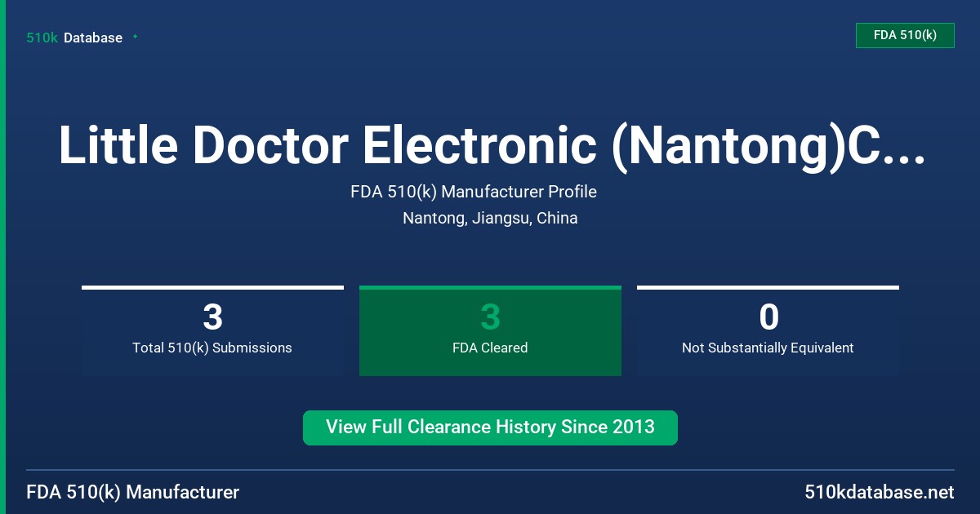Click the FDA 510(k) Manufacturer footer label
The height and width of the screenshot is (514, 980).
(x=133, y=492)
